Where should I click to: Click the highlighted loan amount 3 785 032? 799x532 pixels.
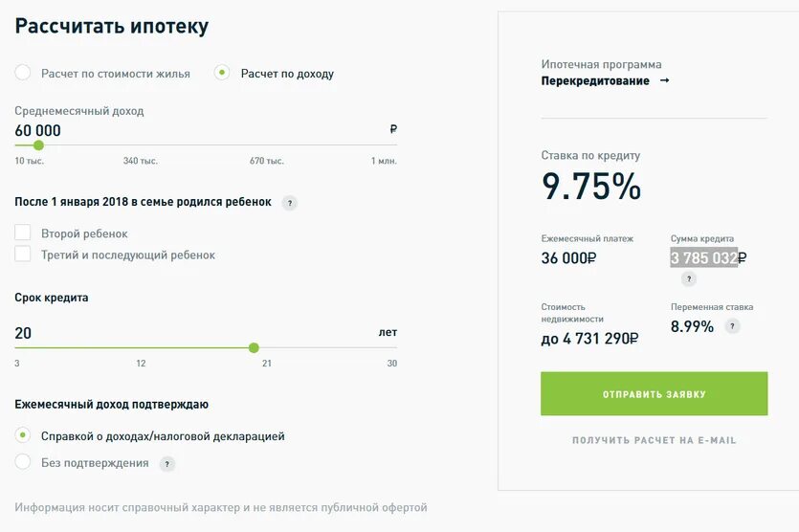(703, 257)
